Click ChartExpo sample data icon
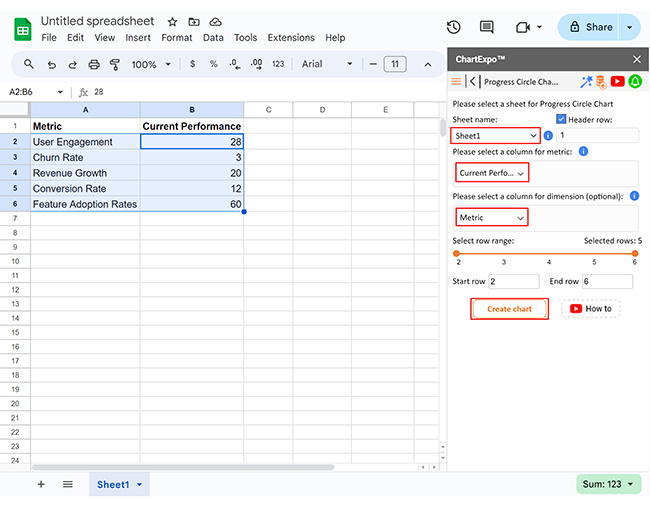Screen dimensions: 650x507 pyautogui.click(x=601, y=82)
